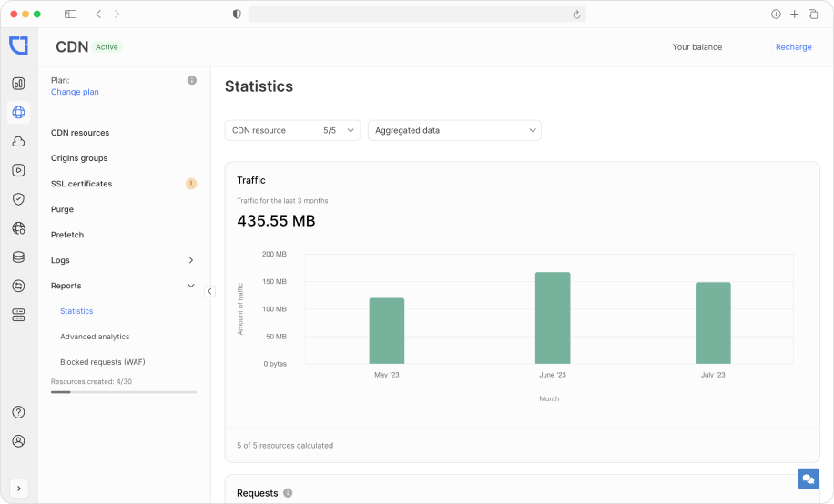Show browser tab overview icon
Image resolution: width=834 pixels, height=504 pixels.
tap(813, 15)
